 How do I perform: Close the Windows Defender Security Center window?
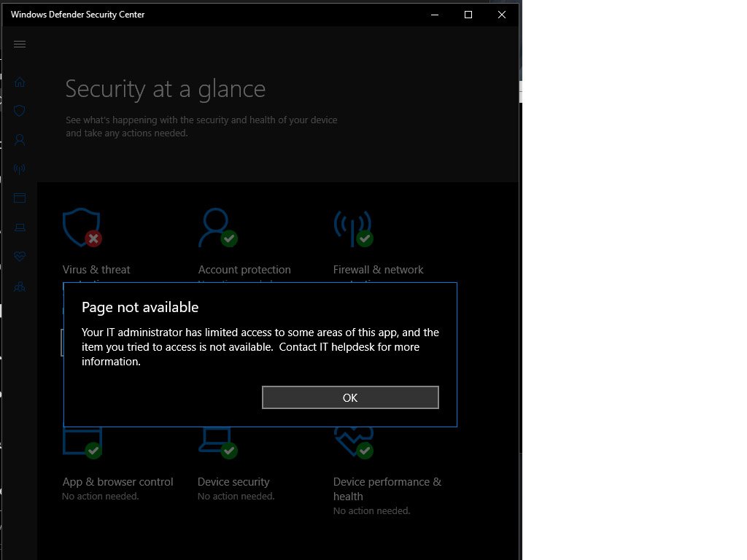tap(502, 15)
